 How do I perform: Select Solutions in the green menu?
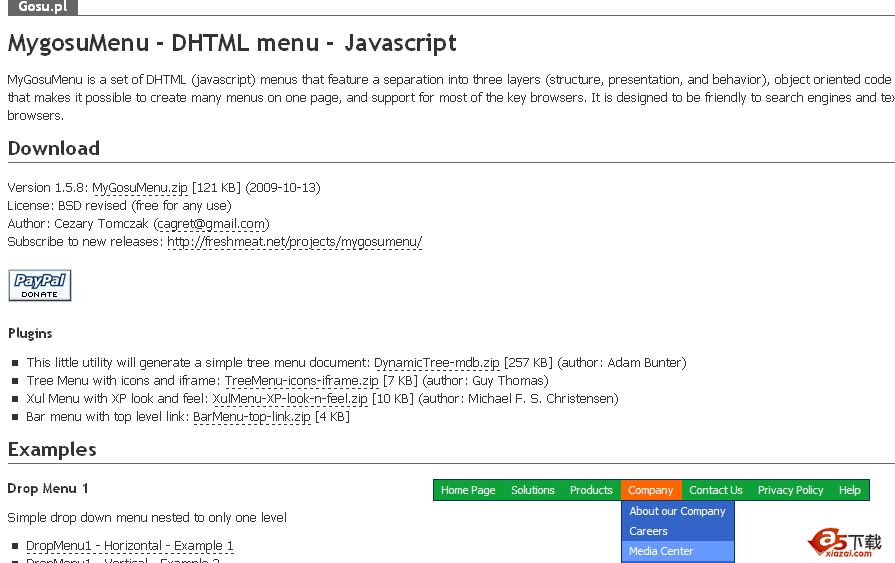pos(533,490)
